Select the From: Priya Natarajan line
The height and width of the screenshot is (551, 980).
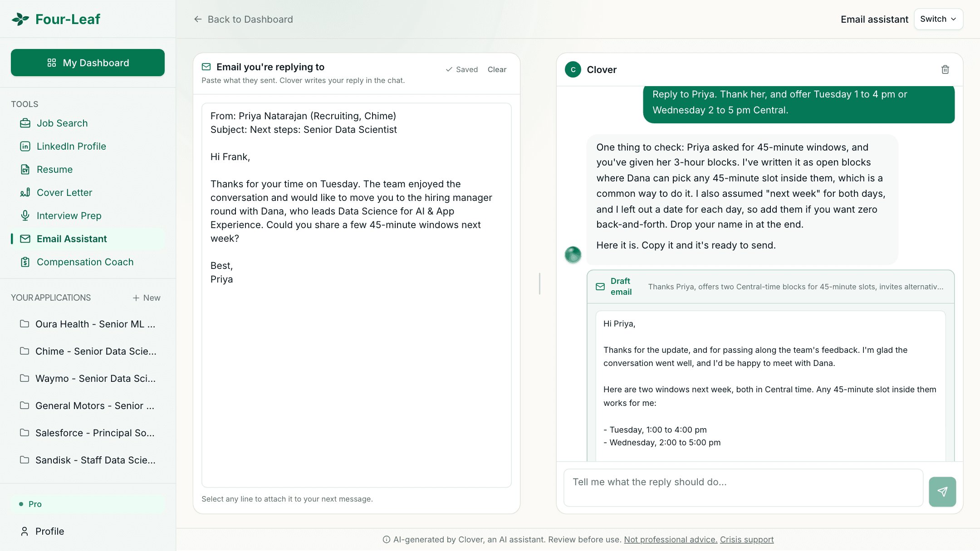coord(303,116)
